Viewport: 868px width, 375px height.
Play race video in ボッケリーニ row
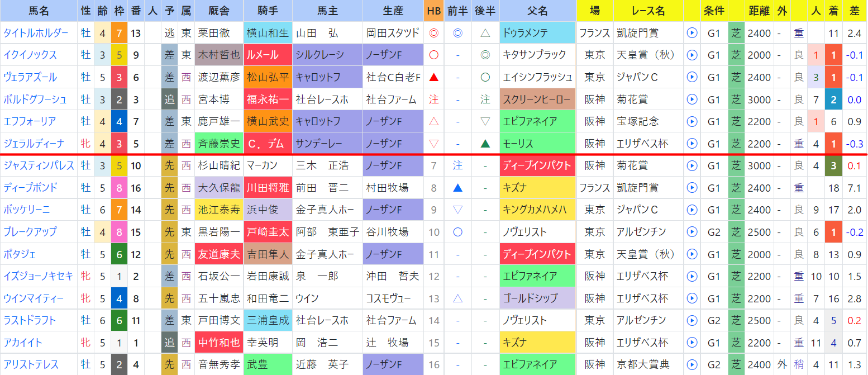point(692,210)
